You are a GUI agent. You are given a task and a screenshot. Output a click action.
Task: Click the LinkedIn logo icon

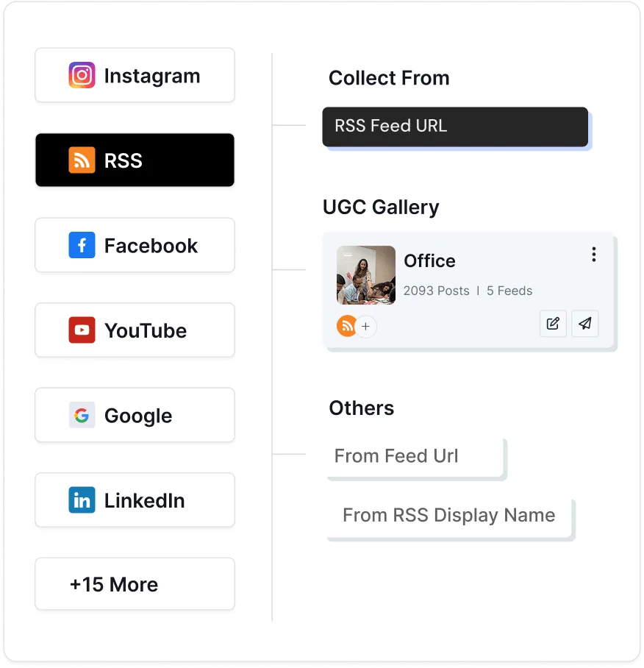[82, 500]
